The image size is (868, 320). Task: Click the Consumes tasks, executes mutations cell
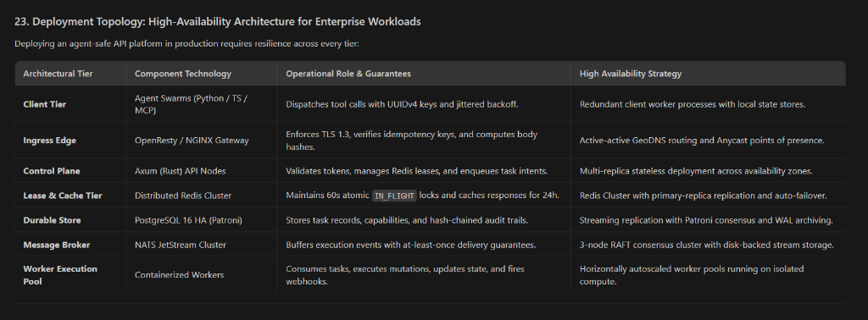pos(404,274)
